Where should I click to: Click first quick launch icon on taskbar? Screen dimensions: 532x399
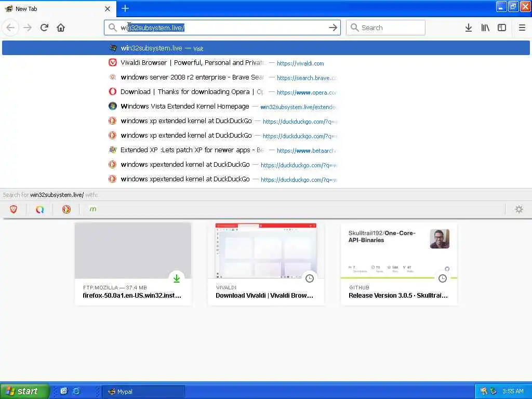click(64, 391)
